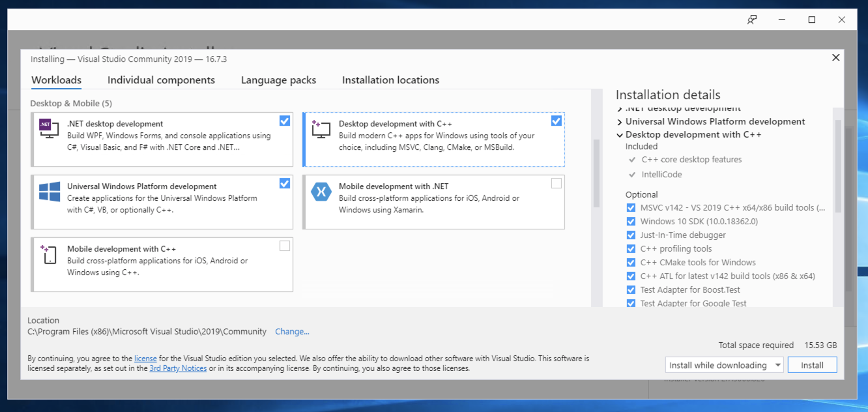The image size is (868, 412).
Task: Click the Desktop development with C++ monitor icon
Action: tap(321, 129)
